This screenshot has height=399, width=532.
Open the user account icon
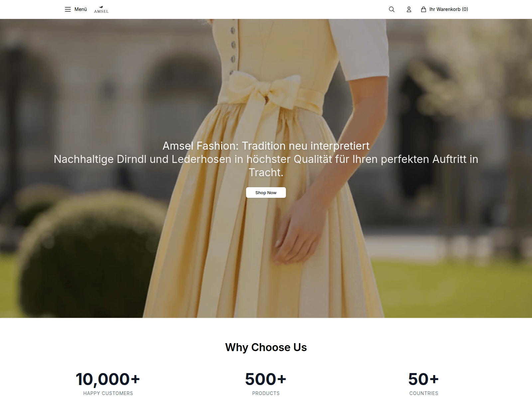[409, 9]
